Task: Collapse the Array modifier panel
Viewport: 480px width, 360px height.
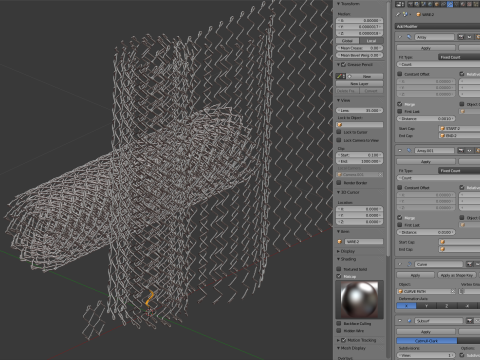Action: [400, 37]
